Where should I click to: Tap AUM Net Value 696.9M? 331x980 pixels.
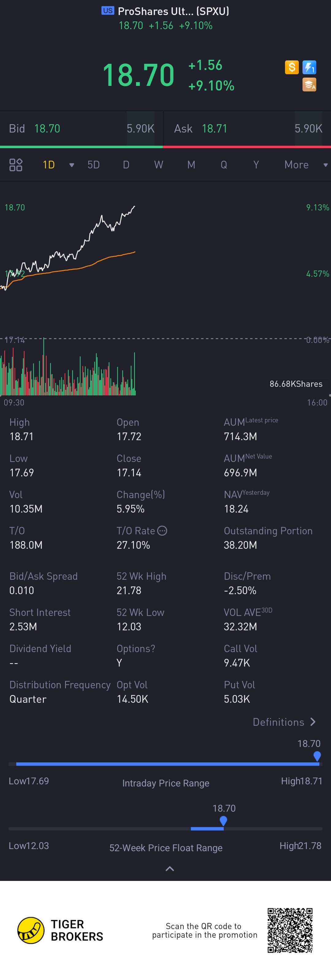(x=240, y=472)
